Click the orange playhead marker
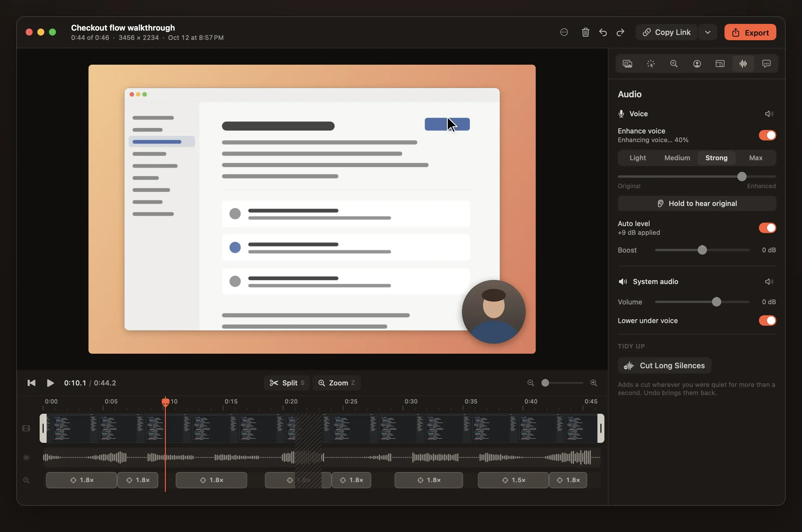This screenshot has width=802, height=532. pos(165,402)
